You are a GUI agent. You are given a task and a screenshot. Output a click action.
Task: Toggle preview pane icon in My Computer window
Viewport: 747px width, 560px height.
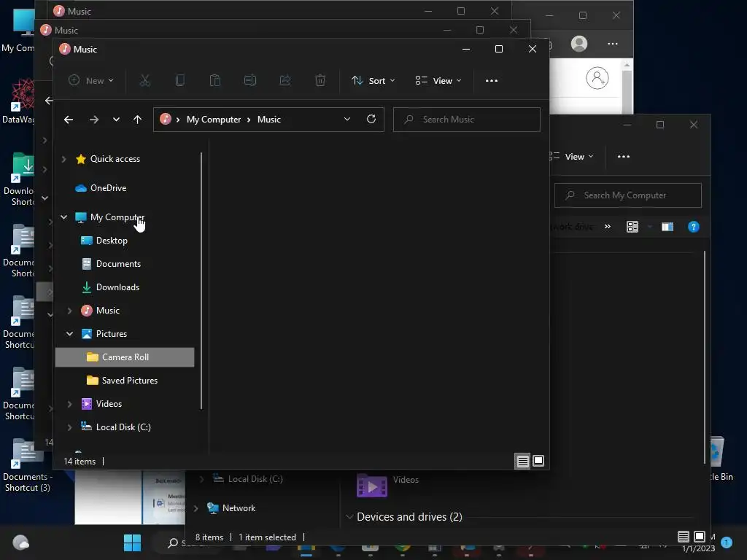[x=667, y=227]
